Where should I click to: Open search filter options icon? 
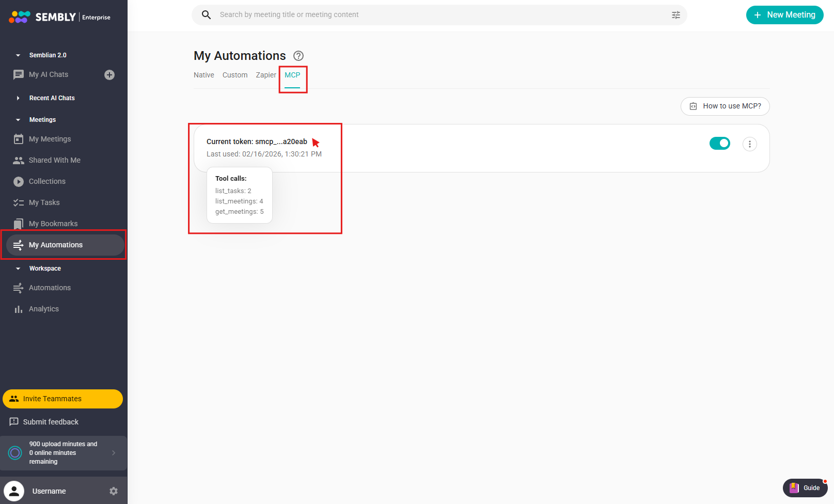pyautogui.click(x=675, y=15)
